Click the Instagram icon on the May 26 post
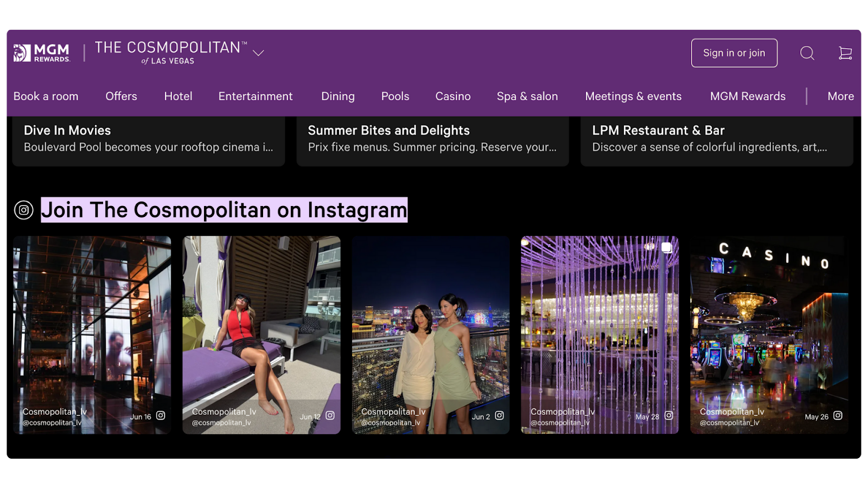The width and height of the screenshot is (868, 488). tap(838, 415)
